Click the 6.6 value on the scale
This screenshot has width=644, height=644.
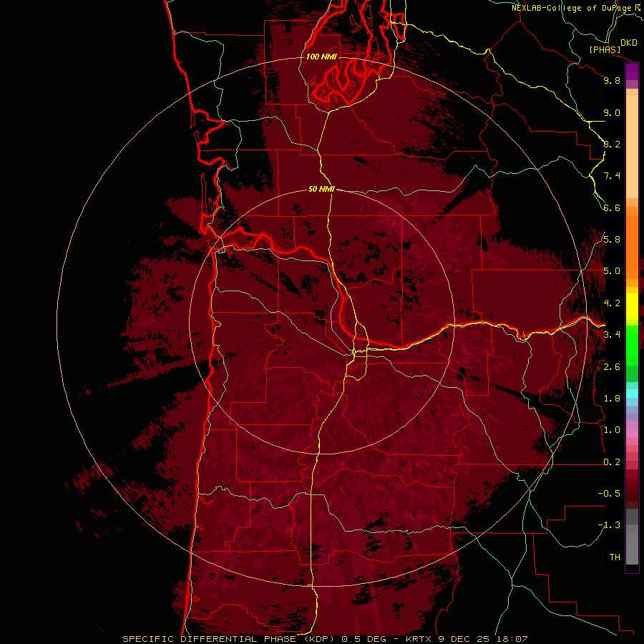(x=612, y=208)
